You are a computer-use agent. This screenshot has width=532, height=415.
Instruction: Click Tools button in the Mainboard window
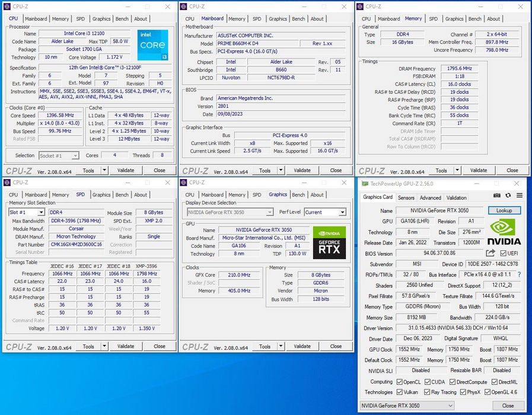[265, 170]
